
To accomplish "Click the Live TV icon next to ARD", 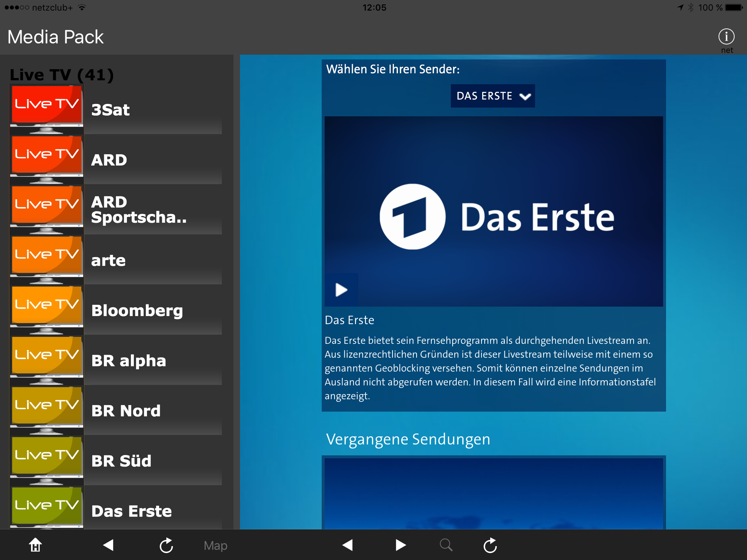I will click(x=47, y=159).
